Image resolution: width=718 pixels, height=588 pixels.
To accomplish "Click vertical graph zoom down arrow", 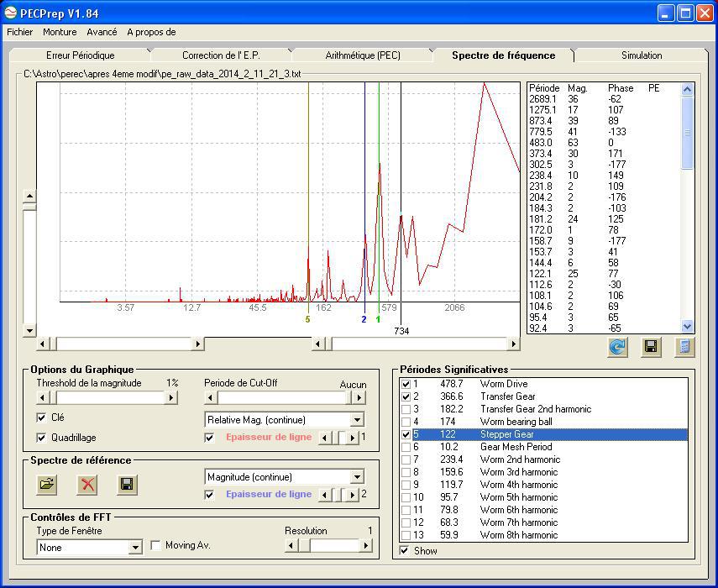I will pyautogui.click(x=29, y=330).
